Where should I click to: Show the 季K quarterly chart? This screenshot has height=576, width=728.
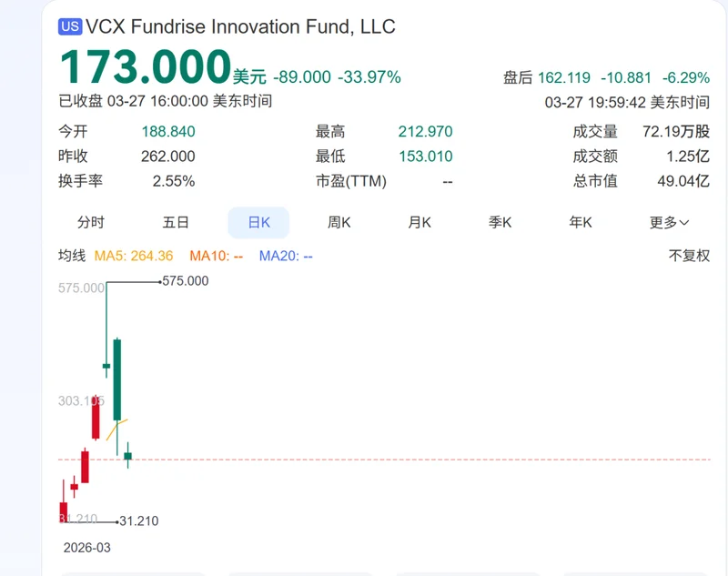[x=500, y=222]
